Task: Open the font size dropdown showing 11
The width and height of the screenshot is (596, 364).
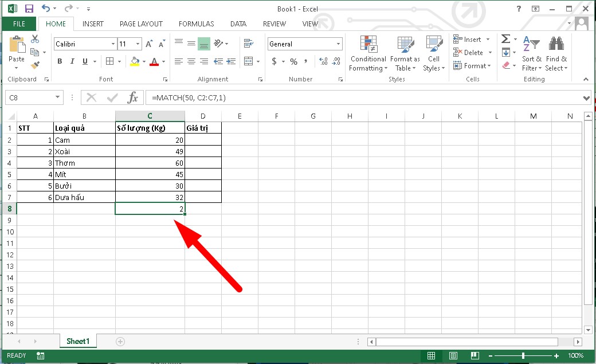Action: click(x=138, y=44)
